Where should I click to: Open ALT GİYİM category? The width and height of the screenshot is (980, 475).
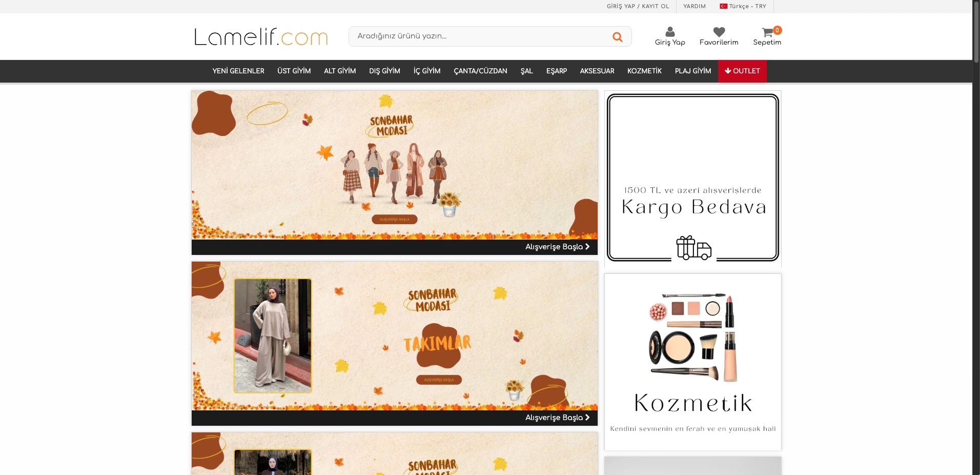pyautogui.click(x=340, y=71)
